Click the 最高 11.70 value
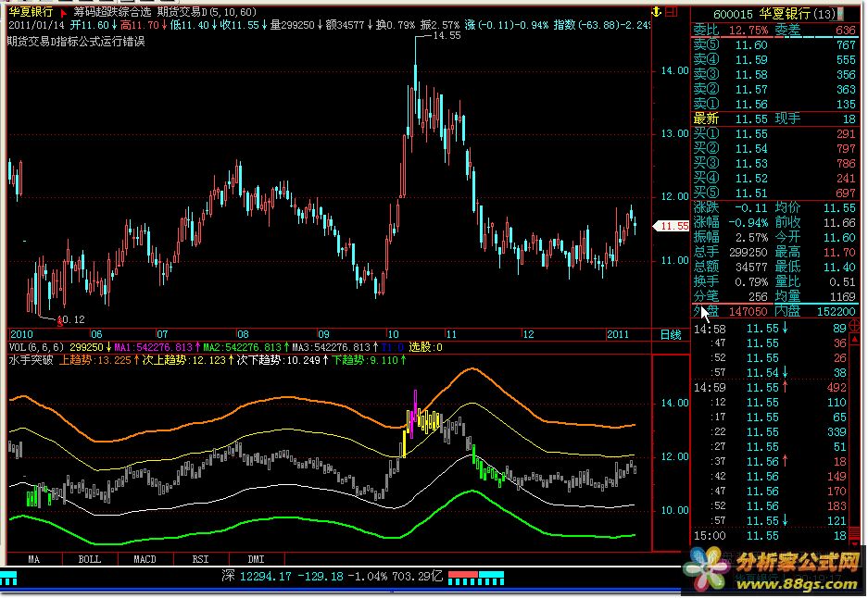The height and width of the screenshot is (598, 868). (x=840, y=253)
